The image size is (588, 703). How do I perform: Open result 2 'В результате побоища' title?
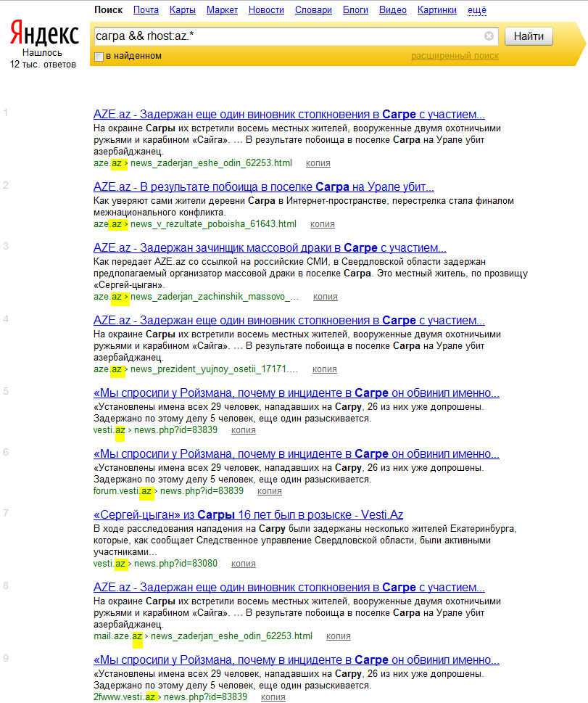point(263,187)
